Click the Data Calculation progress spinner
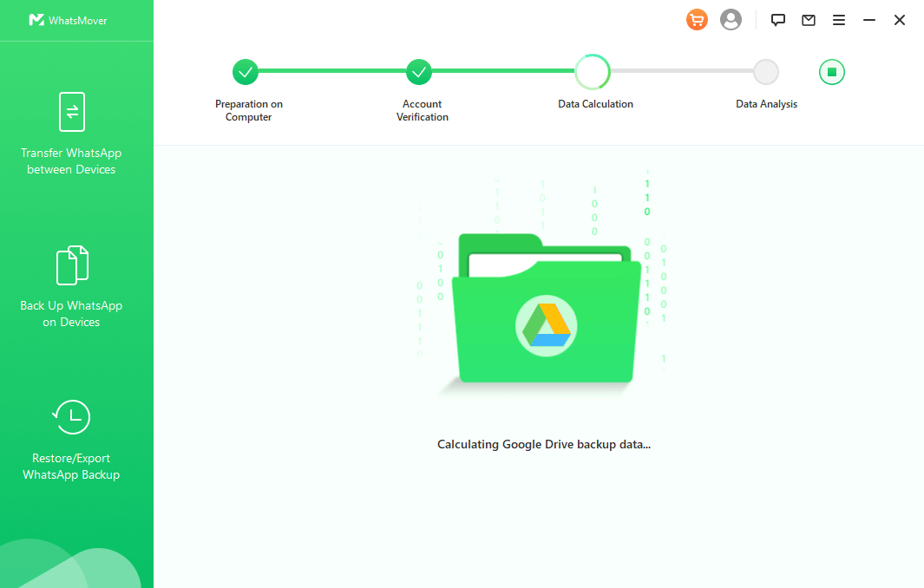The image size is (924, 588). coord(593,72)
